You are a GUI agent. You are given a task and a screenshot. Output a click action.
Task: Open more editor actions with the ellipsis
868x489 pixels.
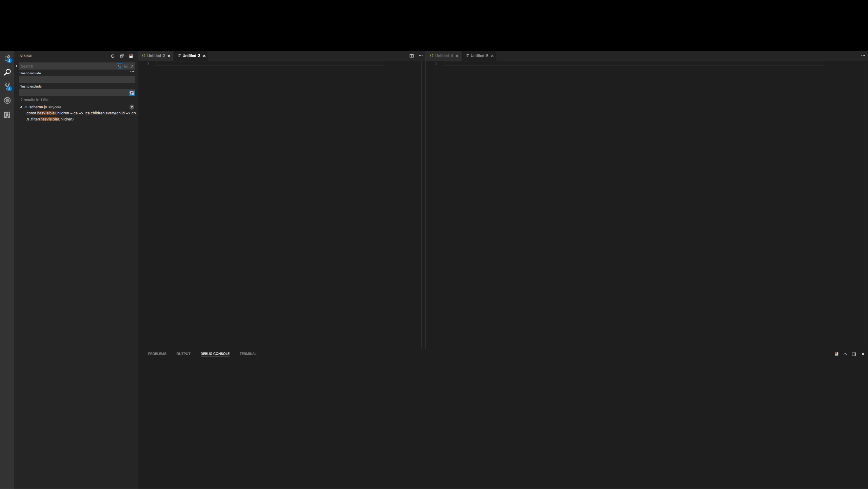(x=420, y=56)
